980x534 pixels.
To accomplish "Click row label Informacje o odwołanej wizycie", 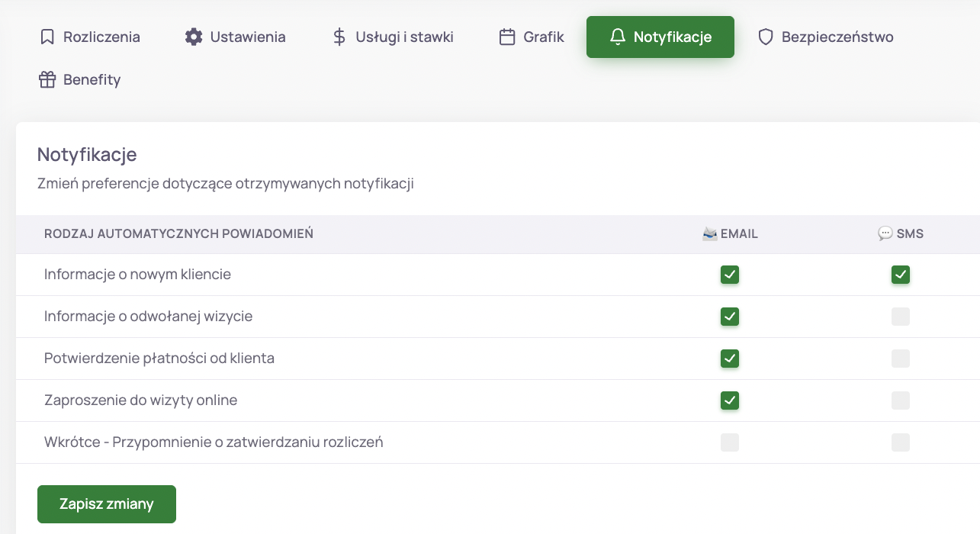I will [x=148, y=317].
